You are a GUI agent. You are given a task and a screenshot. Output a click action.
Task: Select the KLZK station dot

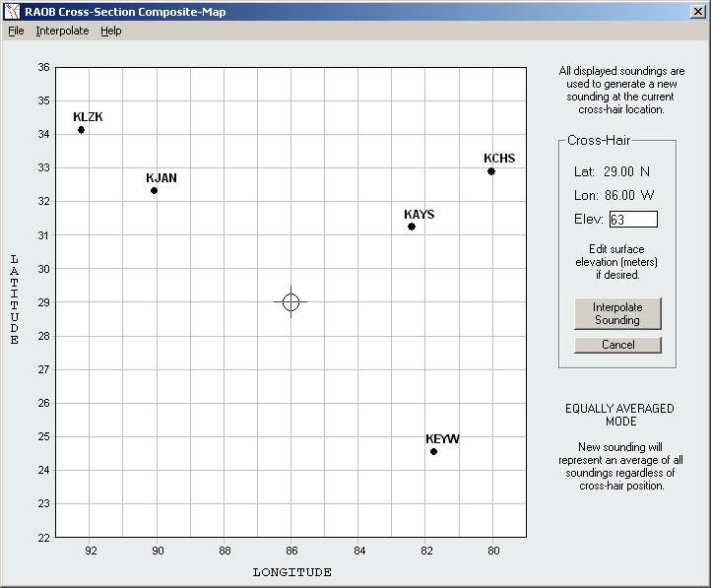(x=81, y=130)
